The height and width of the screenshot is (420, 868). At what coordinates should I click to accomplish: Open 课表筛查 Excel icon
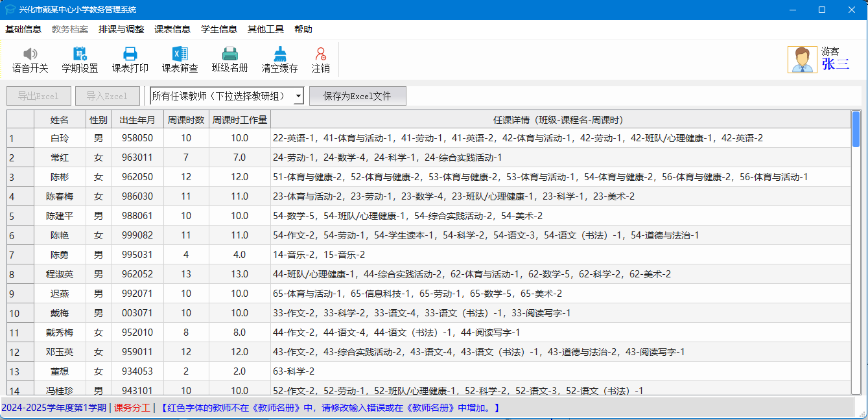[x=180, y=54]
